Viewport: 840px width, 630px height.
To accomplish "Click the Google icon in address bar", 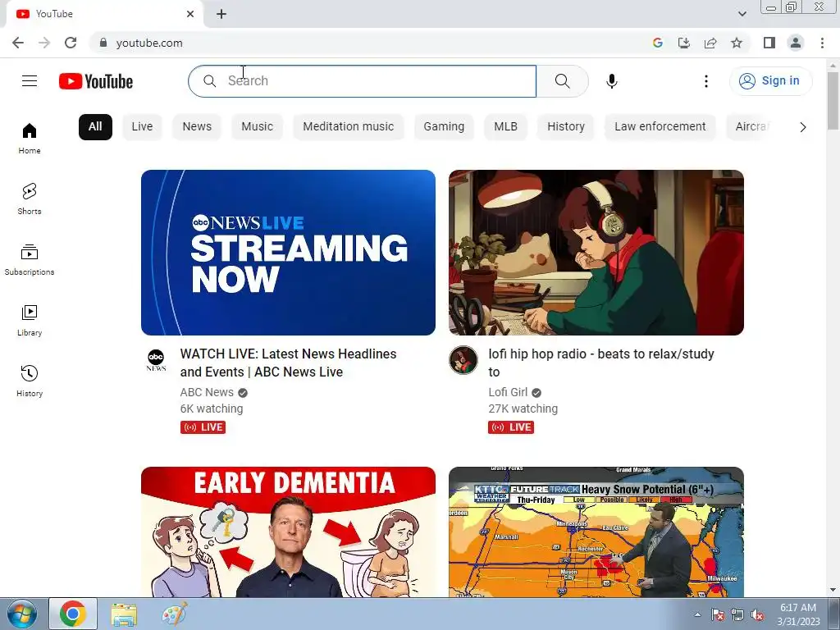I will 658,43.
